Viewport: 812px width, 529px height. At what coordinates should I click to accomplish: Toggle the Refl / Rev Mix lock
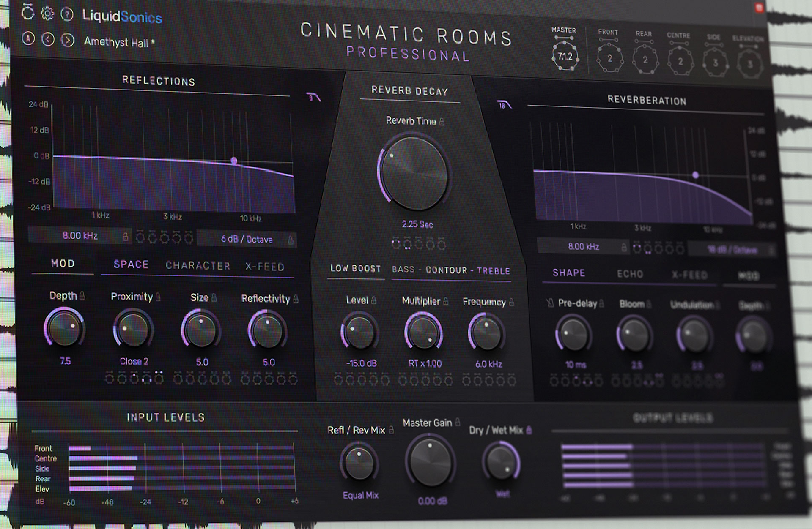click(x=391, y=430)
